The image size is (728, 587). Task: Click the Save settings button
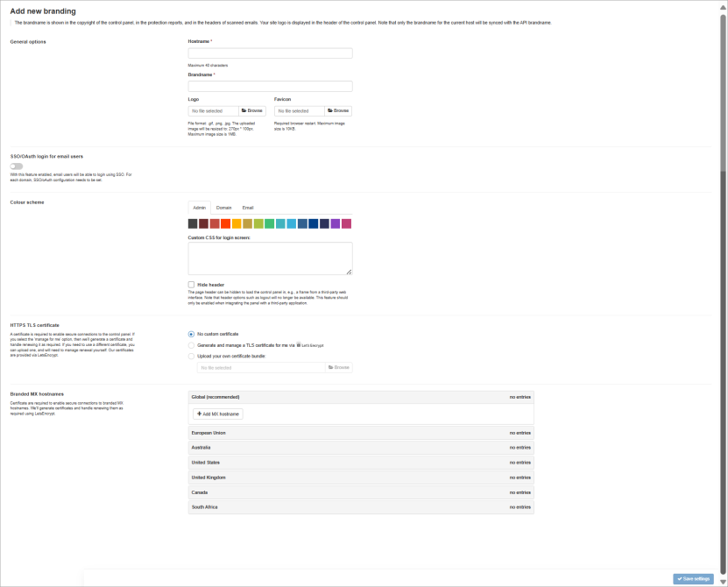[693, 579]
